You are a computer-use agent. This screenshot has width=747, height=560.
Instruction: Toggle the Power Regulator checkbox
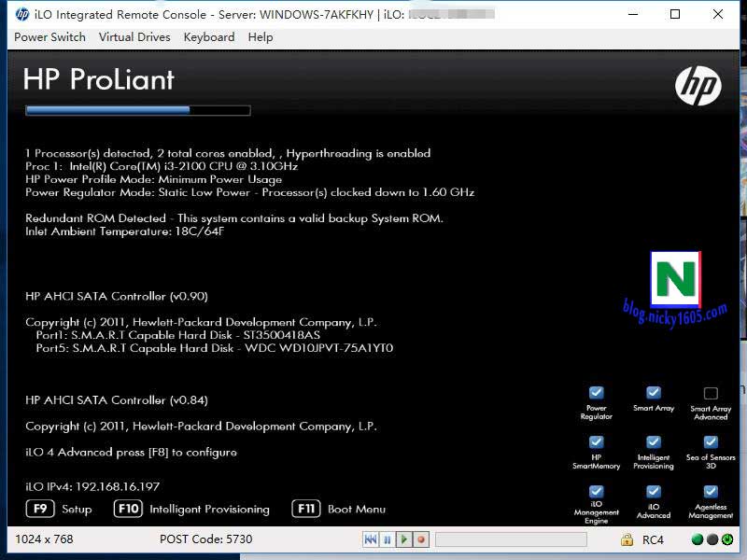[597, 393]
